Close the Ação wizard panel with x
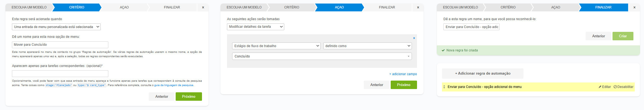 coord(418,7)
